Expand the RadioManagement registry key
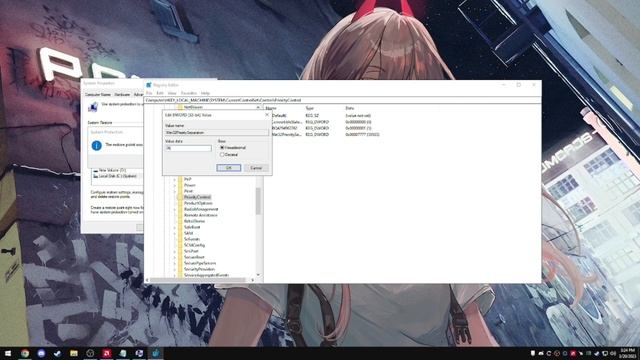Image resolution: width=640 pixels, height=360 pixels. click(175, 209)
